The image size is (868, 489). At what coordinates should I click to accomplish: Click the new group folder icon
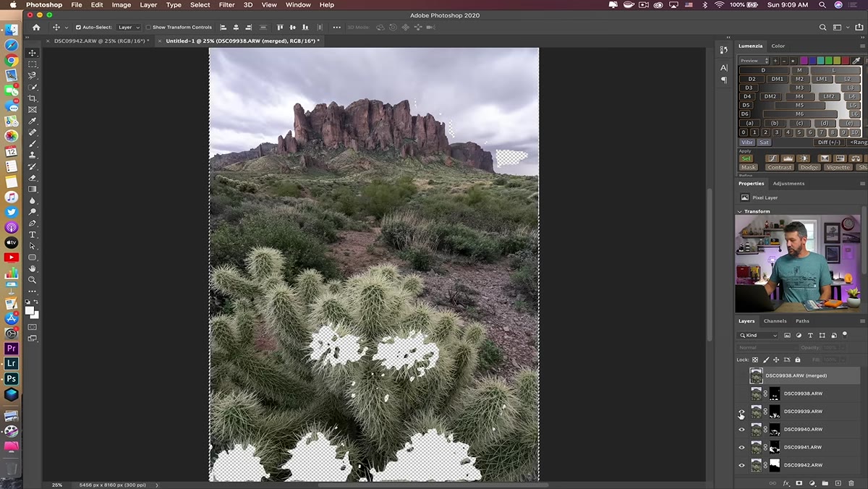point(825,482)
